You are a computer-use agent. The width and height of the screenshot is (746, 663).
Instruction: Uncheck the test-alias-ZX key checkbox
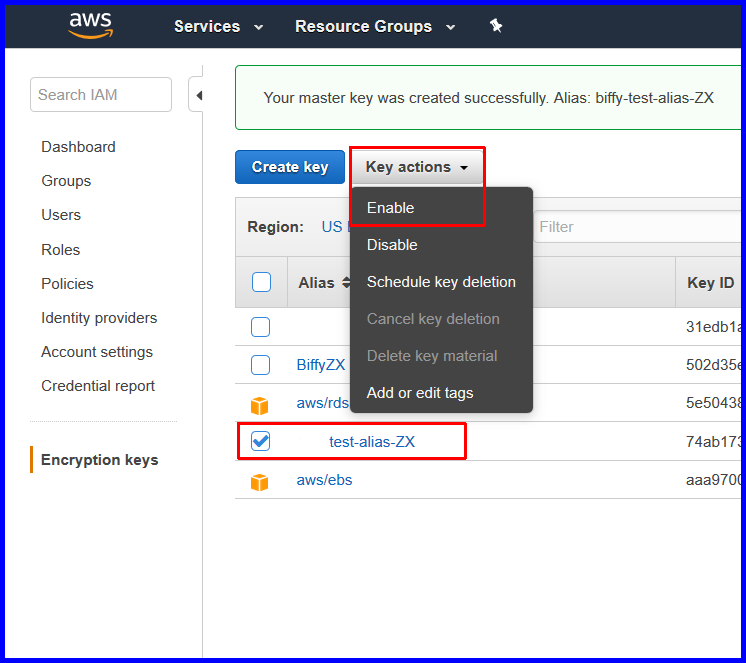click(260, 441)
